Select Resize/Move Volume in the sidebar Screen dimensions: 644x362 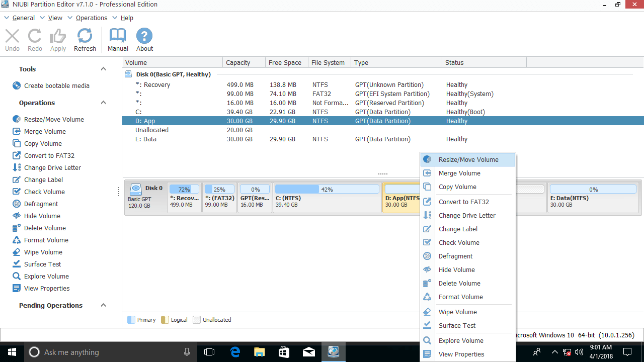48,119
